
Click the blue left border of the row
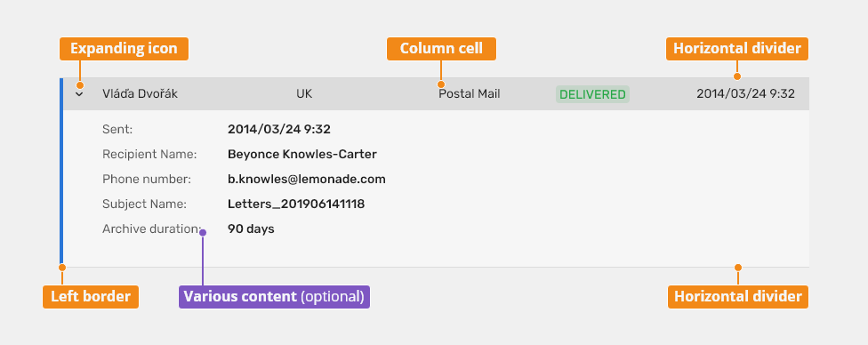[61, 171]
